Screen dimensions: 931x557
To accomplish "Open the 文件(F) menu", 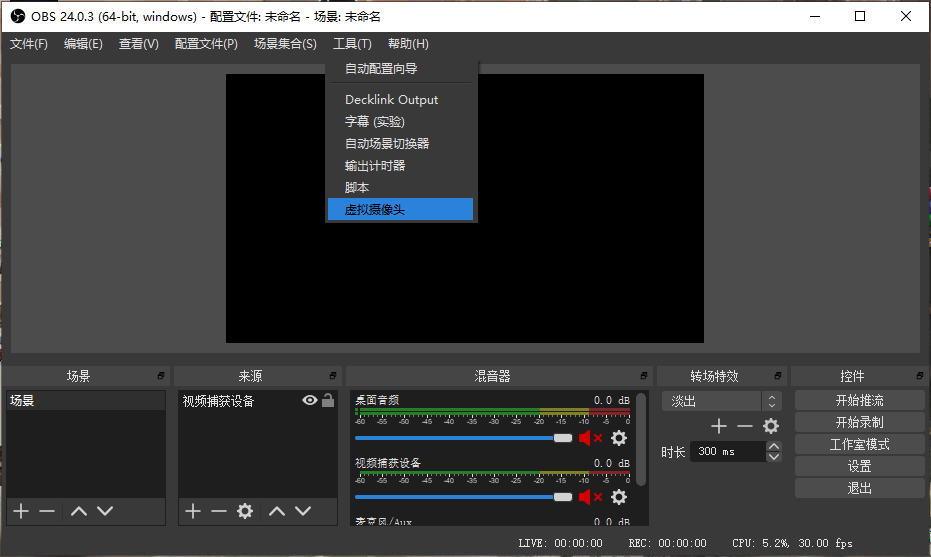I will (x=28, y=44).
